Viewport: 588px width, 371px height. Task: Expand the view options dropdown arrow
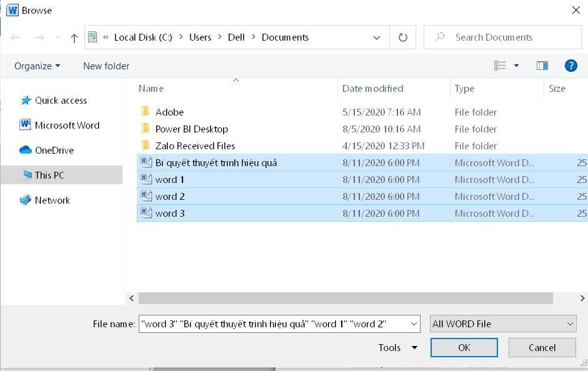pyautogui.click(x=516, y=66)
